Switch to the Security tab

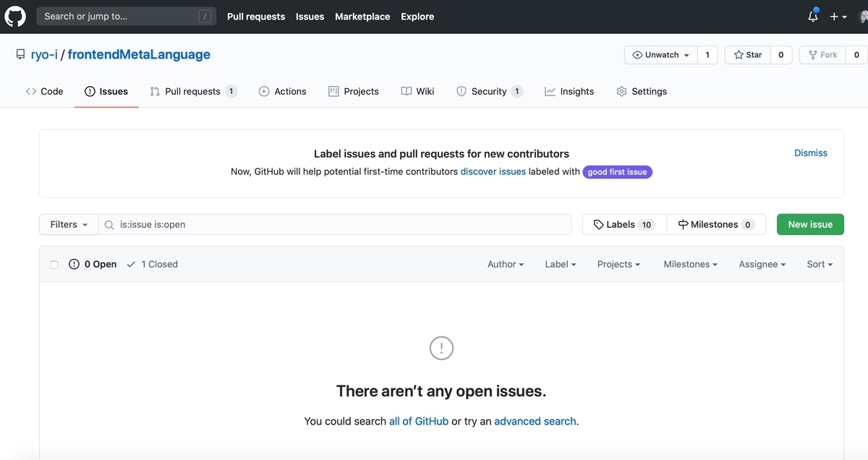(x=489, y=91)
